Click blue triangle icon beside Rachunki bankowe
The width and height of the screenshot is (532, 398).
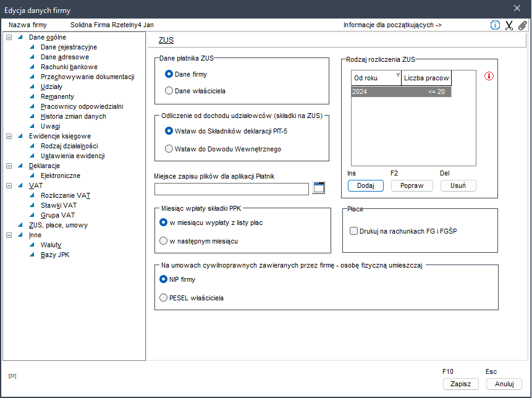point(32,67)
